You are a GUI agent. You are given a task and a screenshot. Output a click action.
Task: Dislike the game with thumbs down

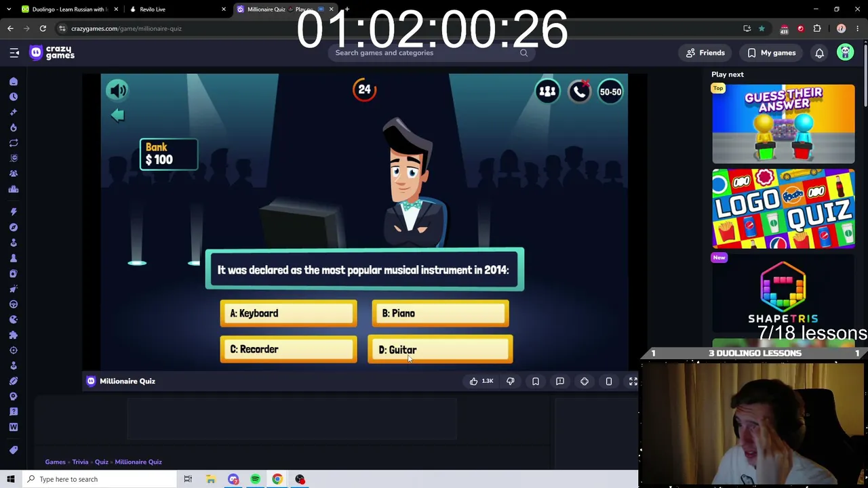click(511, 381)
